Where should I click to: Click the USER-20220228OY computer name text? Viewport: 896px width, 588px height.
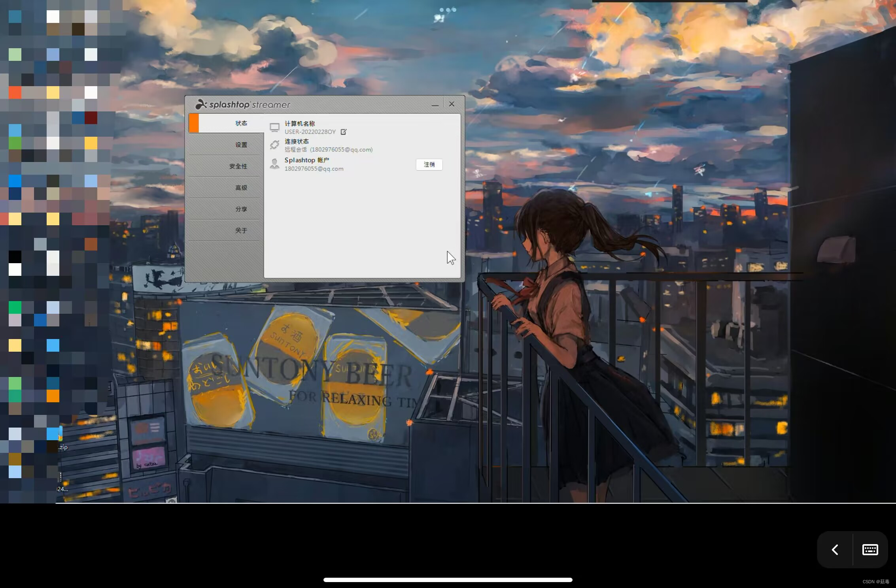pos(310,132)
